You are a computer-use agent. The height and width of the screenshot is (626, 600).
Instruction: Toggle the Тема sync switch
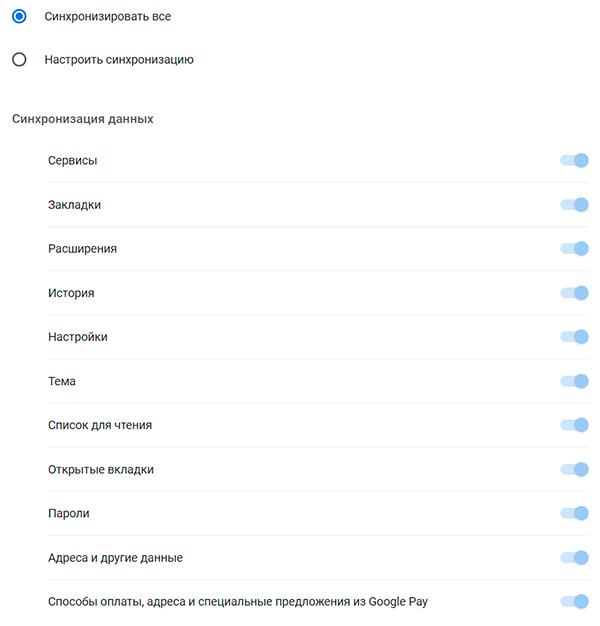(574, 381)
